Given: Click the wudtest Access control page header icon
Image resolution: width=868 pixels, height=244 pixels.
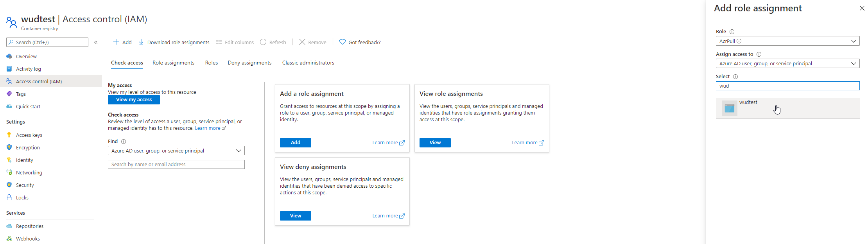Looking at the screenshot, I should 12,23.
